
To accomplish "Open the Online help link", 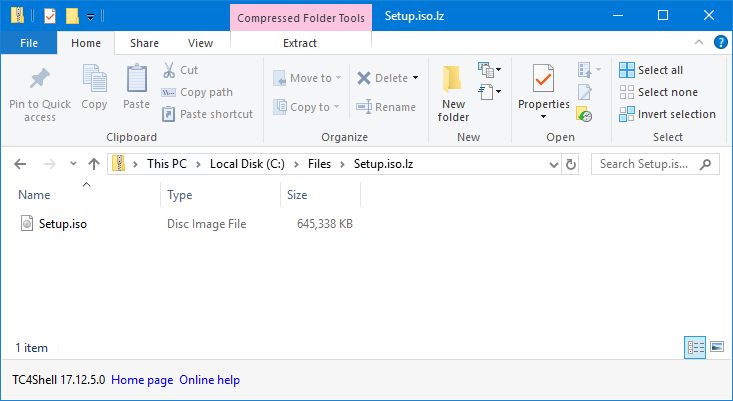I will pos(209,380).
